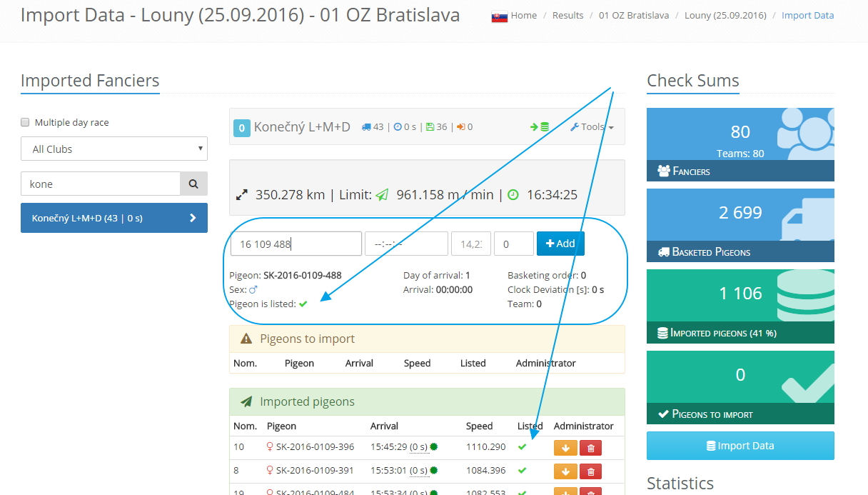
Task: Click the blue 0 badge beside Konečný L+M+D
Action: pyautogui.click(x=242, y=128)
